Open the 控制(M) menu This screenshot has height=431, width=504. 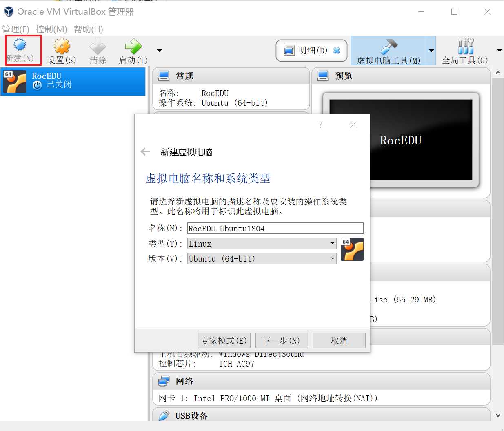(51, 29)
